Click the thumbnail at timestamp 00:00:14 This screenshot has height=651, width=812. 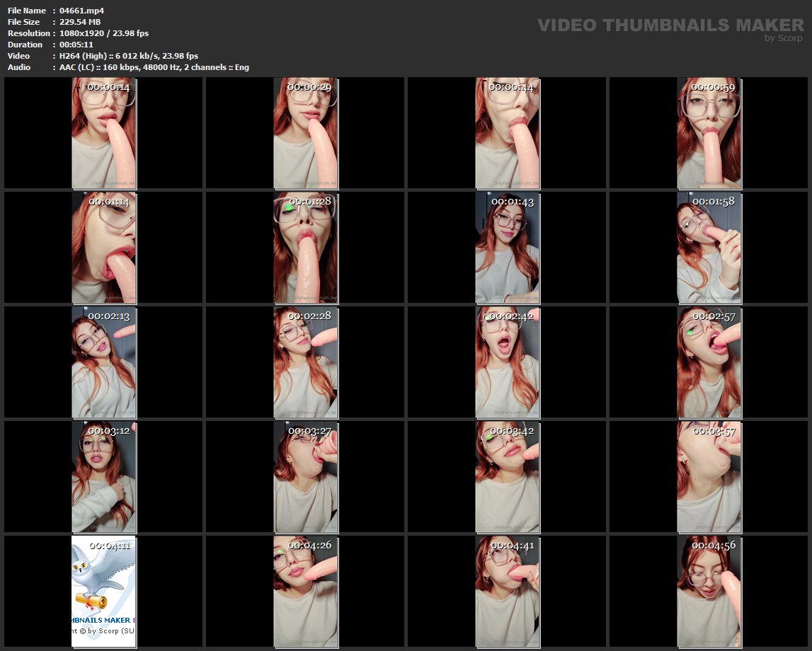coord(103,133)
